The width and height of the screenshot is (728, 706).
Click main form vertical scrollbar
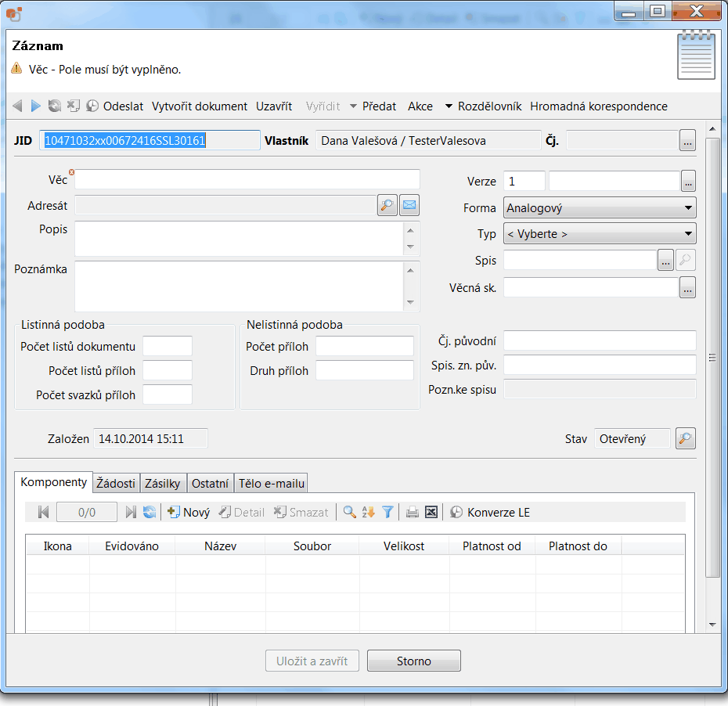712,358
